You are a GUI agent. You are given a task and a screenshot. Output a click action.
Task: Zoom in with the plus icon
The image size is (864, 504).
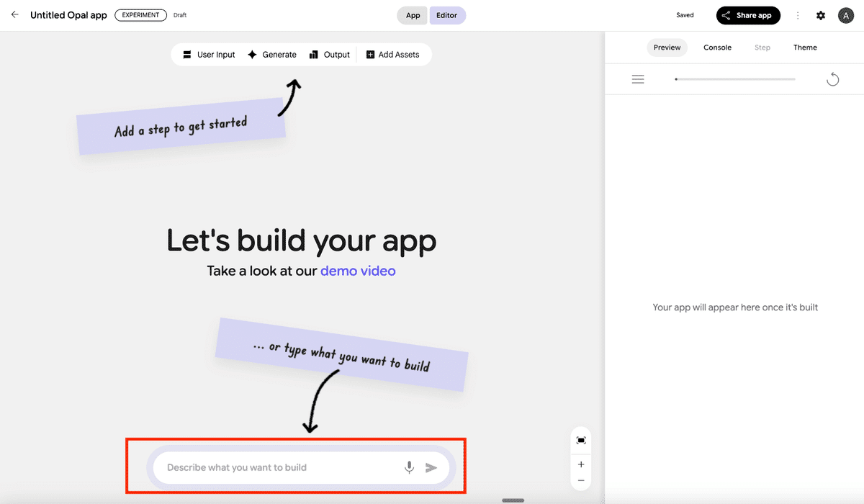click(581, 464)
